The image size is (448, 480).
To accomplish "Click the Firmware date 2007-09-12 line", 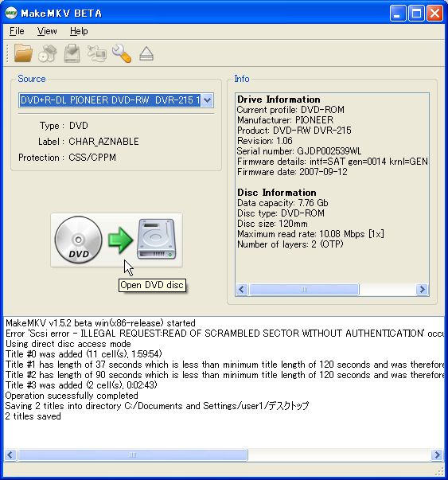I will tap(292, 172).
